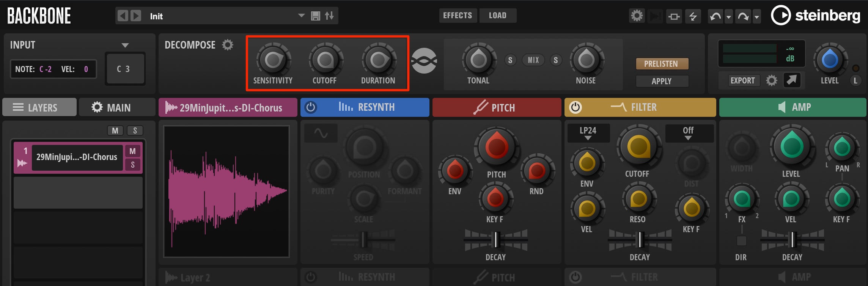This screenshot has height=286, width=868.
Task: Click the import/export preset arrows icon
Action: click(329, 16)
